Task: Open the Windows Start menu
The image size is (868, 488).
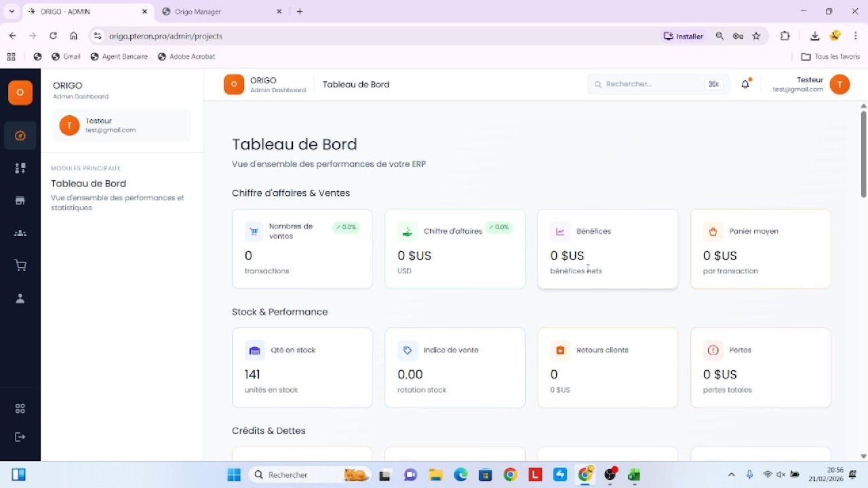Action: click(x=234, y=474)
